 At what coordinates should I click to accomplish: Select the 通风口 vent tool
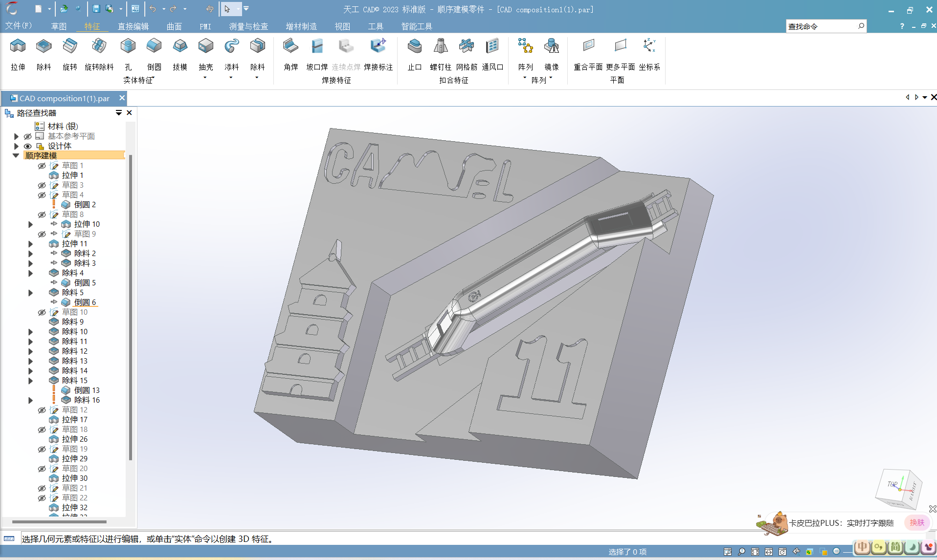492,54
